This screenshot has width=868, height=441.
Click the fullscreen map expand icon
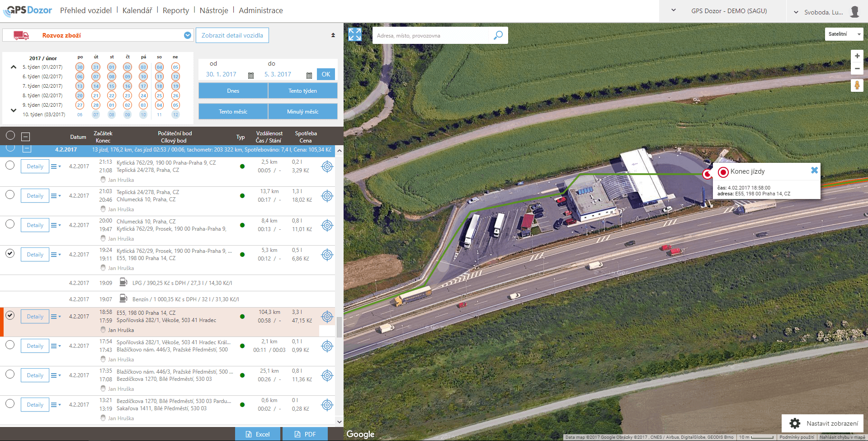355,34
